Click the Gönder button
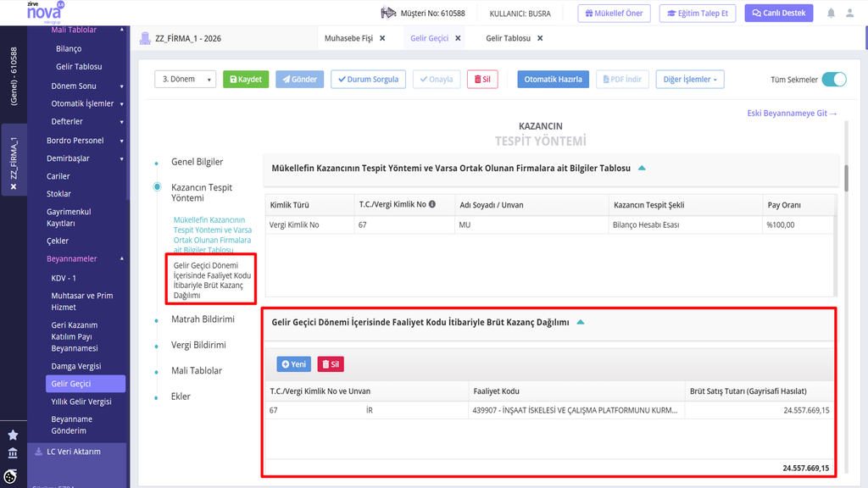The image size is (868, 488). (299, 79)
